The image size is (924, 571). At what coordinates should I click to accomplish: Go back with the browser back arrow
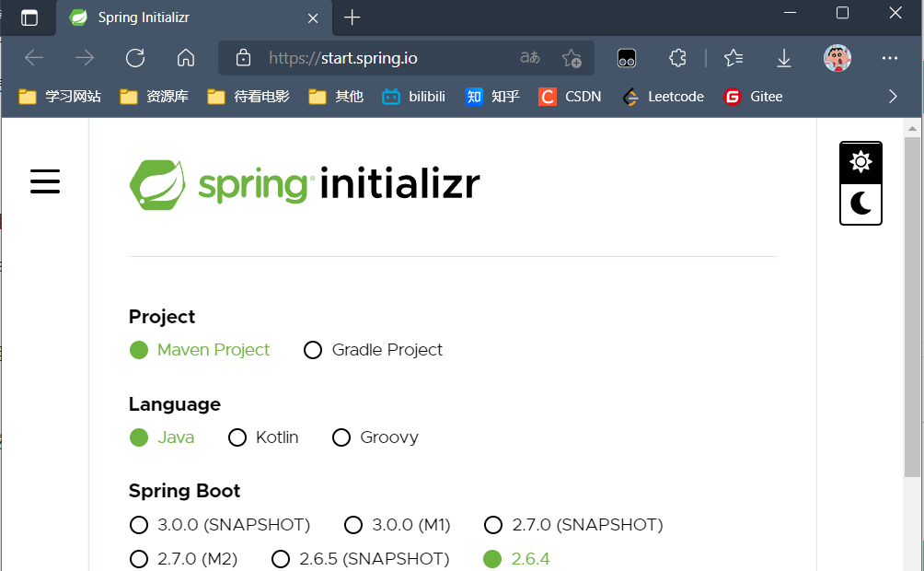point(33,58)
